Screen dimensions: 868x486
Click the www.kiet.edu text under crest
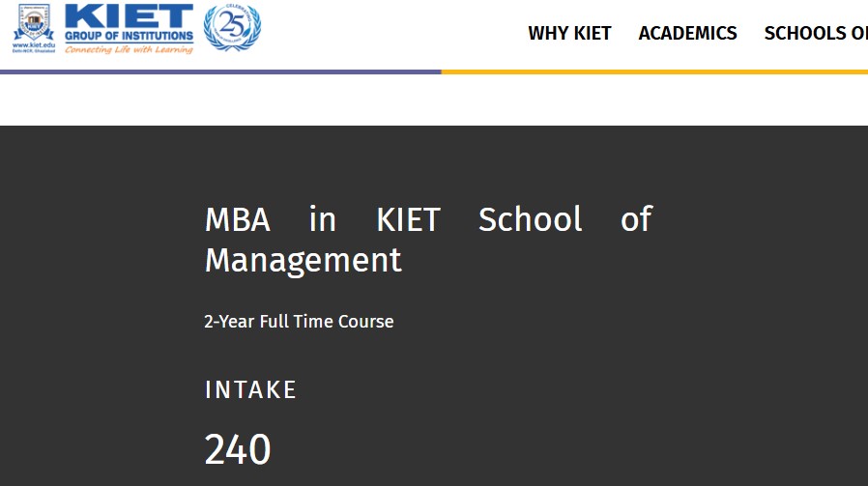coord(34,44)
